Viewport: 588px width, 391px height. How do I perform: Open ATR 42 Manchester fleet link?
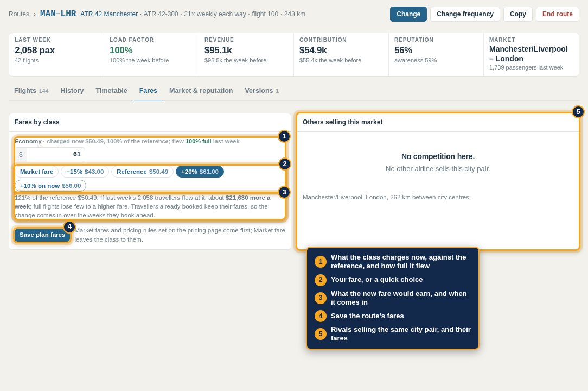click(108, 14)
